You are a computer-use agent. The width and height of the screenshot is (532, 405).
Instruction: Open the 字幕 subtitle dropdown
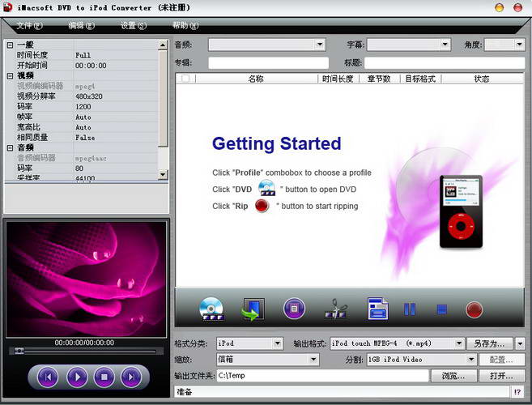(445, 45)
